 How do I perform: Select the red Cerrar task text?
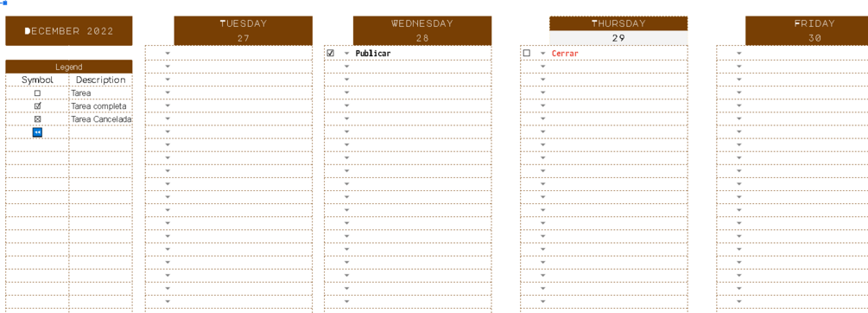tap(565, 54)
